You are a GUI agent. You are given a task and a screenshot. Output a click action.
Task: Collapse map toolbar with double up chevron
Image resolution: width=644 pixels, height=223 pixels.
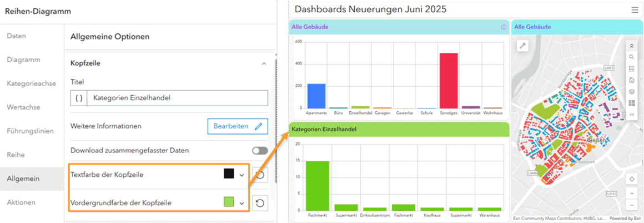point(632,46)
